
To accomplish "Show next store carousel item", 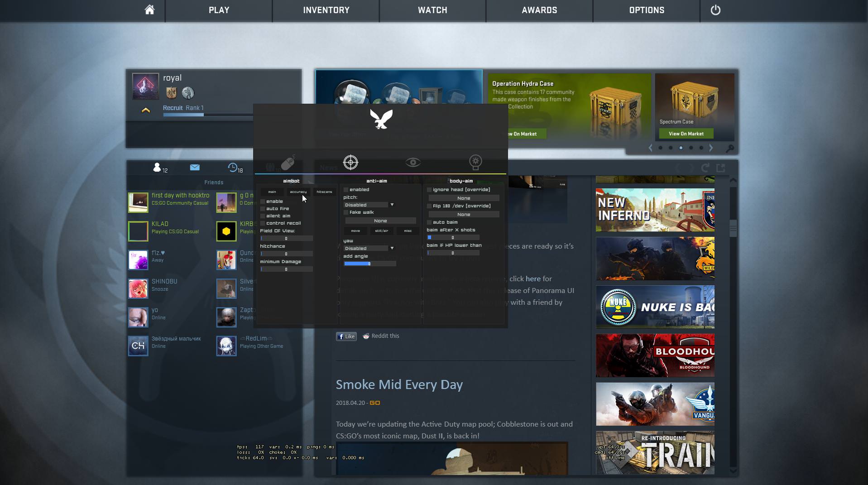I will pos(711,148).
